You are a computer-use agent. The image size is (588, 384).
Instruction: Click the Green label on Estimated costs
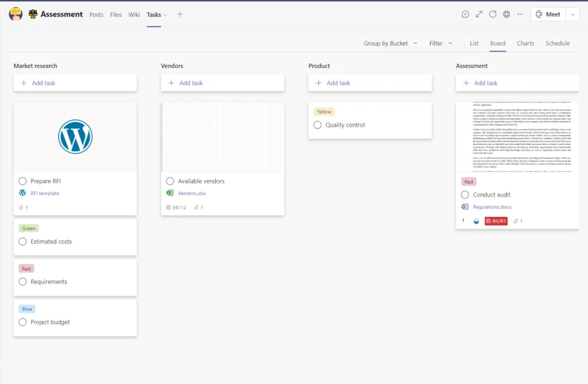[x=29, y=228]
